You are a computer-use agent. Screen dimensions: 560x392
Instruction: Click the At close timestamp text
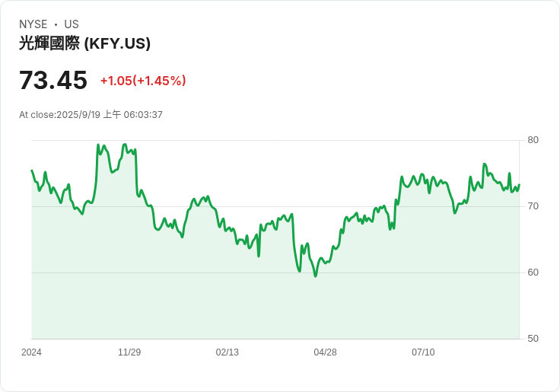pos(91,115)
